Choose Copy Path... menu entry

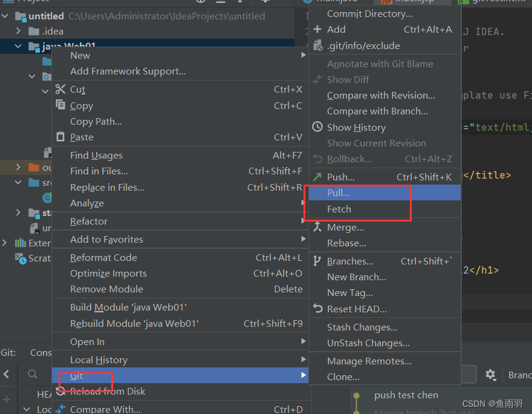180,121
